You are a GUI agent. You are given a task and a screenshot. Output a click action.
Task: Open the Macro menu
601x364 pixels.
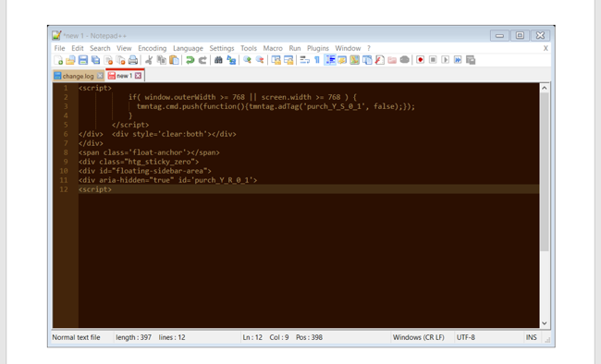point(273,48)
